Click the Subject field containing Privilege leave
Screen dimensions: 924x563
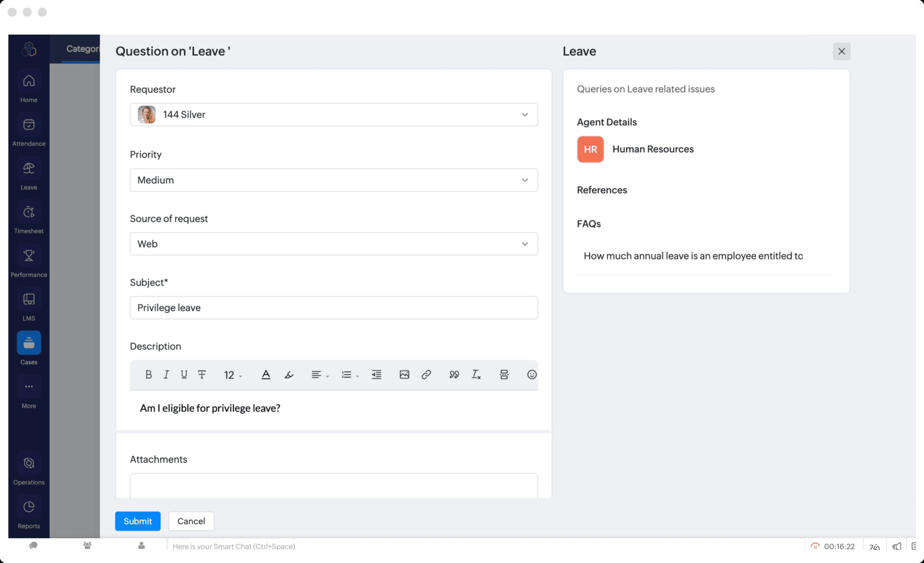(x=333, y=308)
